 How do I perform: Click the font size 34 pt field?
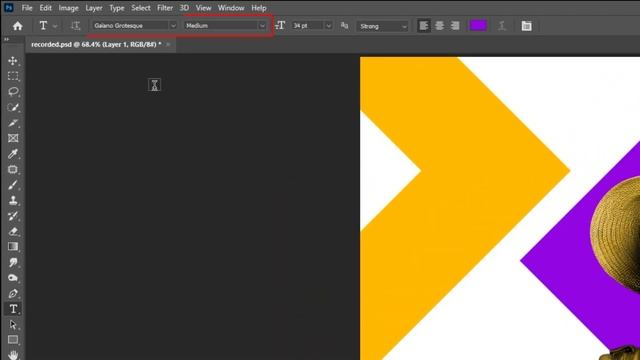(x=308, y=26)
